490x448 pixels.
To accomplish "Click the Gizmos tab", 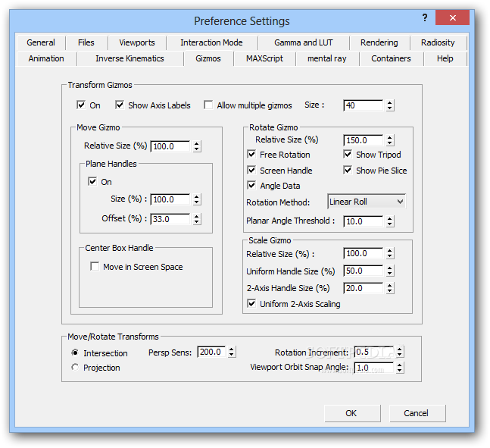I will 208,58.
